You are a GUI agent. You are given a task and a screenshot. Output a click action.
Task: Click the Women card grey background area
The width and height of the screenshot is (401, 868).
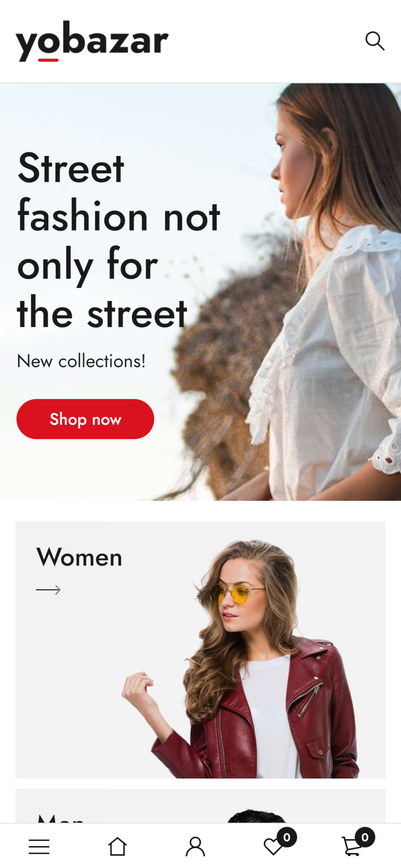pos(72,687)
